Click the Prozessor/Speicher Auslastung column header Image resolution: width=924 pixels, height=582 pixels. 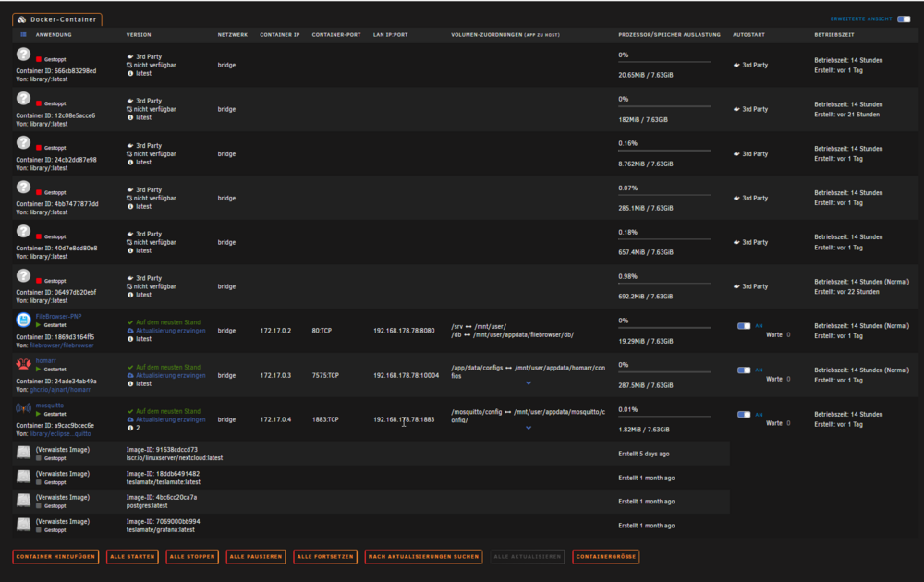tap(669, 35)
